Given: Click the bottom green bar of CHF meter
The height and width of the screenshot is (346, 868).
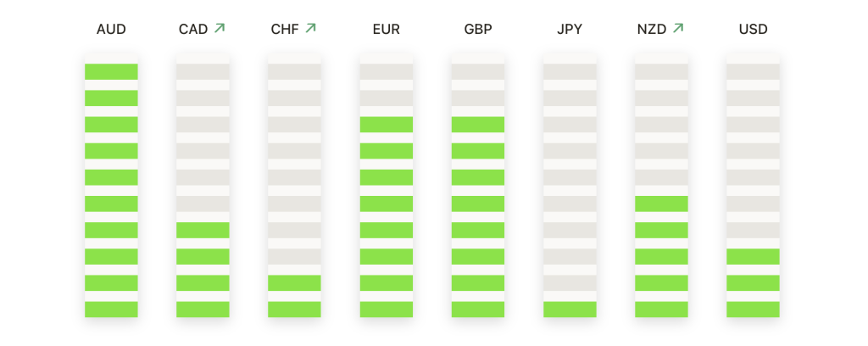Looking at the screenshot, I should click(294, 310).
